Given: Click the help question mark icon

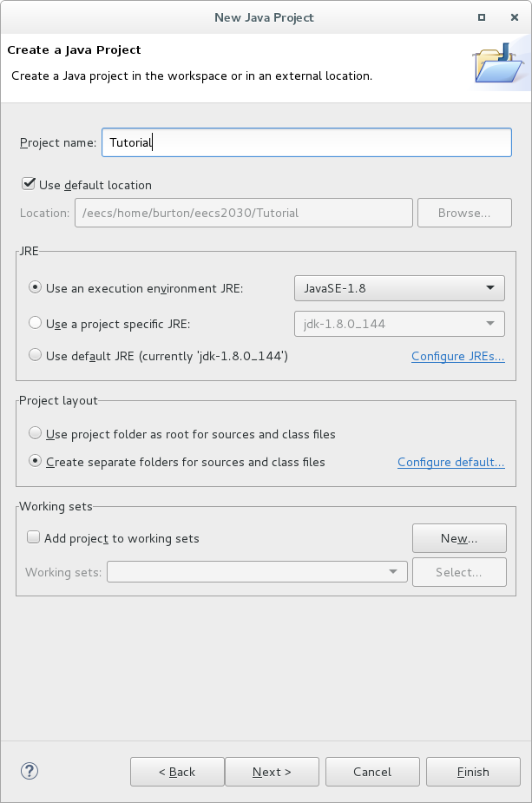Looking at the screenshot, I should click(30, 771).
